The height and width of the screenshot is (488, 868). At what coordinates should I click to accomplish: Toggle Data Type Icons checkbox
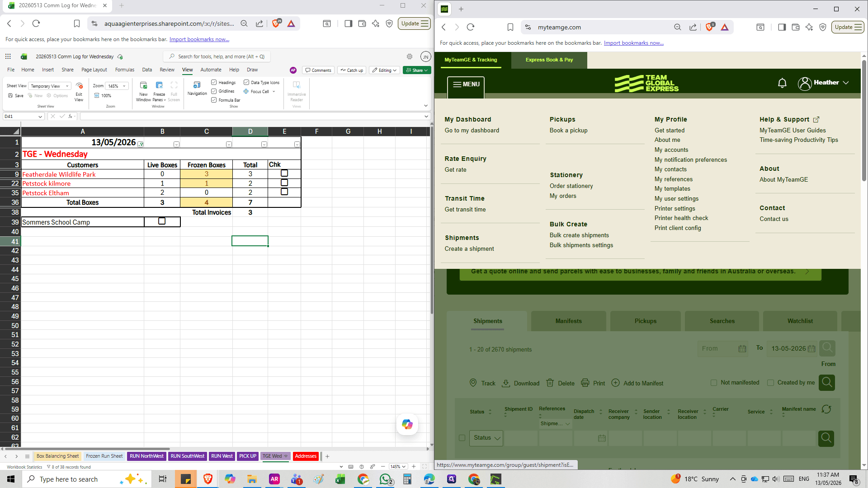(x=246, y=82)
